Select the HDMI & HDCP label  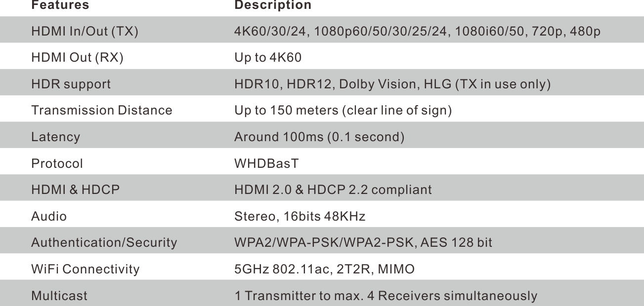tap(75, 190)
